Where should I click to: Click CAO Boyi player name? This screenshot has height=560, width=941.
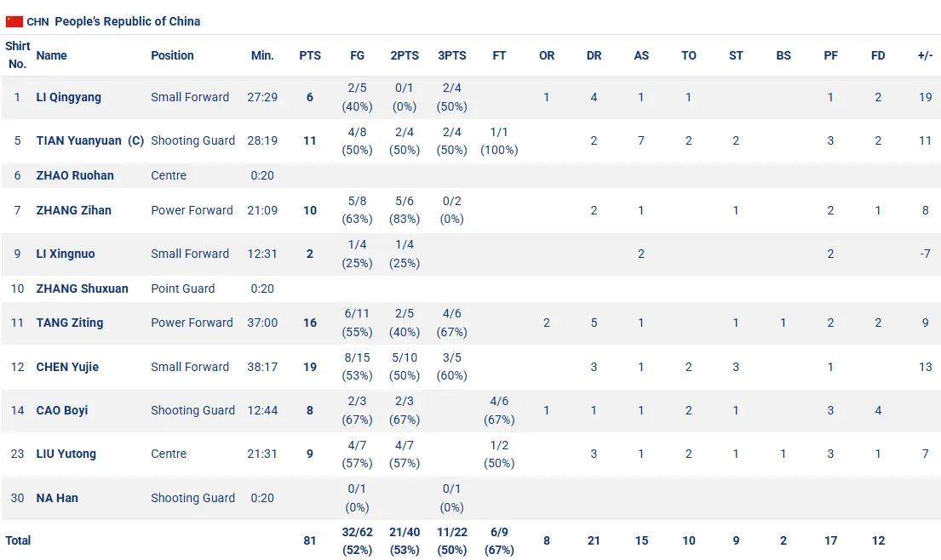[x=62, y=410]
